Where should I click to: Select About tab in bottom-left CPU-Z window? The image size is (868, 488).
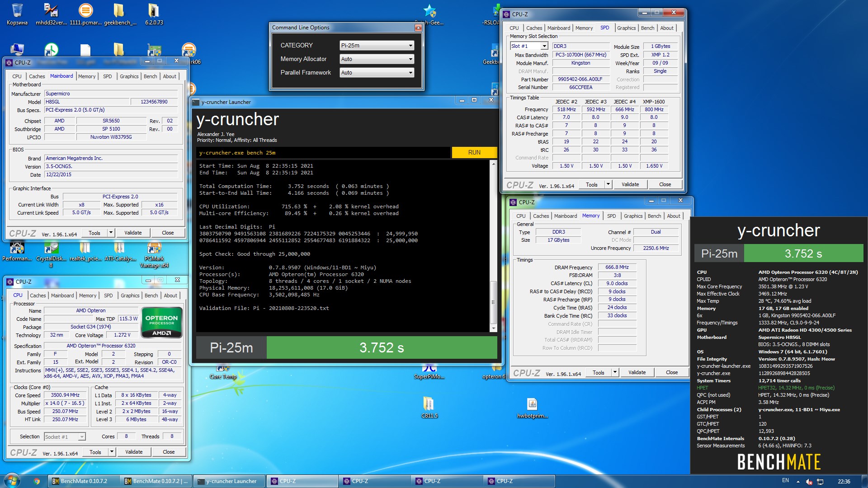pos(170,296)
